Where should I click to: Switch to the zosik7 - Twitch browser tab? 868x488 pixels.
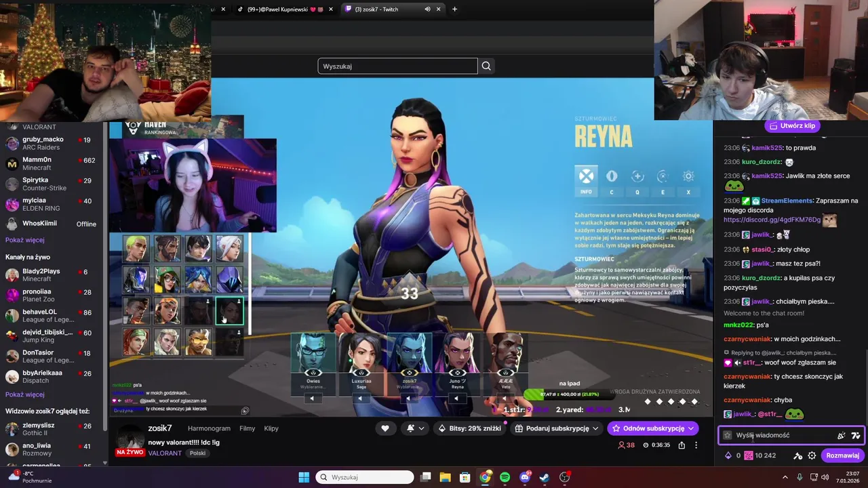393,9
